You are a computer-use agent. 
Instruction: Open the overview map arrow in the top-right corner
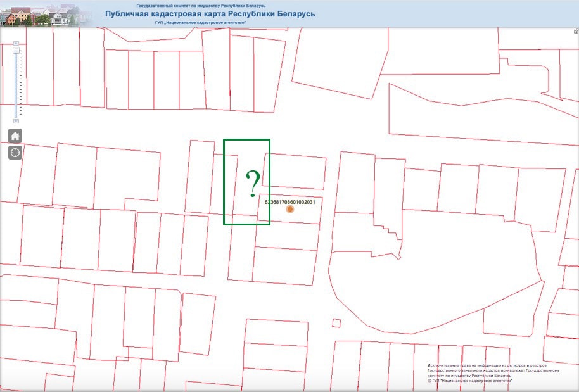pos(576,31)
